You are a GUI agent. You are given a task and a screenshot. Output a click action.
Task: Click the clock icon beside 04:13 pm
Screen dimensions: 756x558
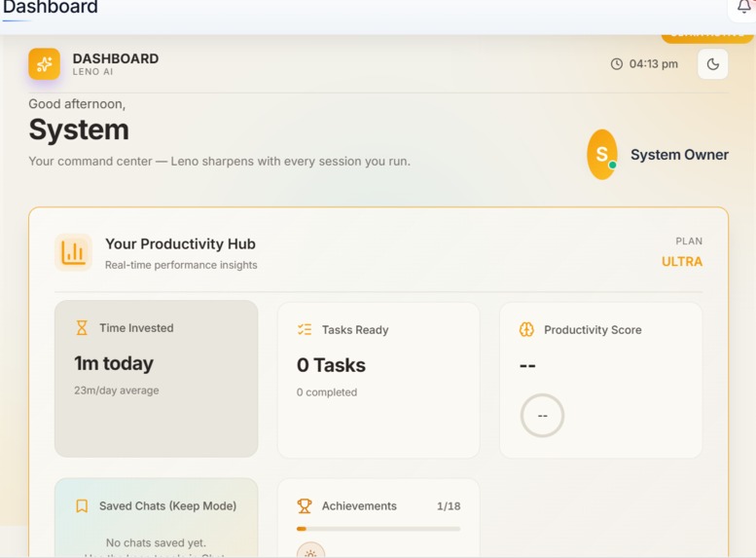coord(617,63)
